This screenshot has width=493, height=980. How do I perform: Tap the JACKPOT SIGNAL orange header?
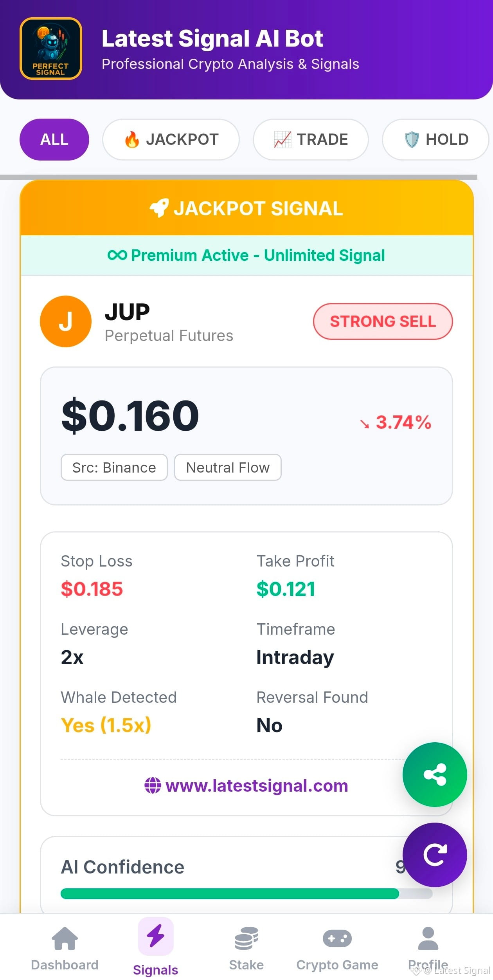tap(246, 208)
